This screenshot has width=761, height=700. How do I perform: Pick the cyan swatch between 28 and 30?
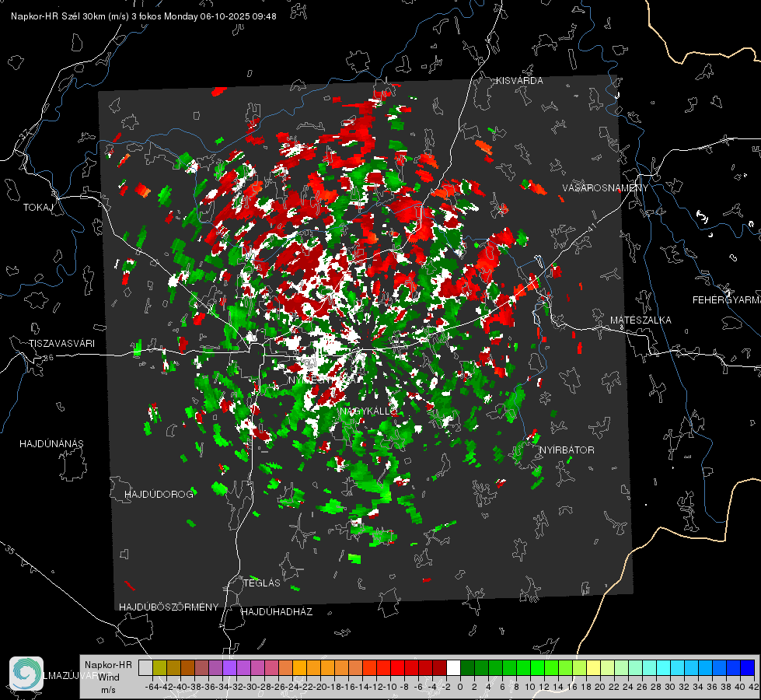coord(664,667)
